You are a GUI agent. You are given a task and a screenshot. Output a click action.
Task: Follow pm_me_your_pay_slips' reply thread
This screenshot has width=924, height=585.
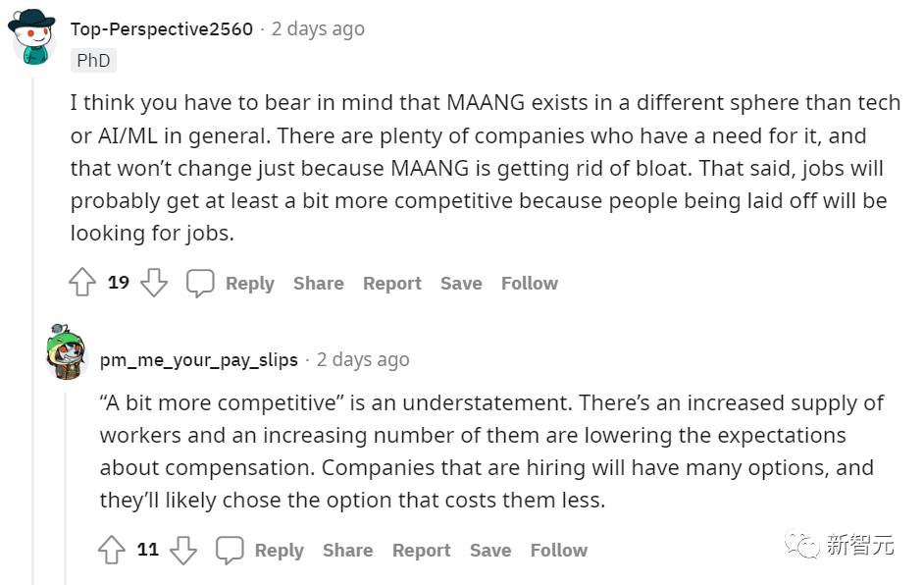click(x=558, y=550)
